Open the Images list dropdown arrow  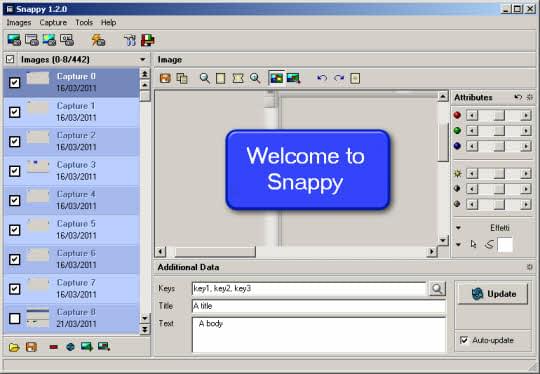click(x=143, y=60)
